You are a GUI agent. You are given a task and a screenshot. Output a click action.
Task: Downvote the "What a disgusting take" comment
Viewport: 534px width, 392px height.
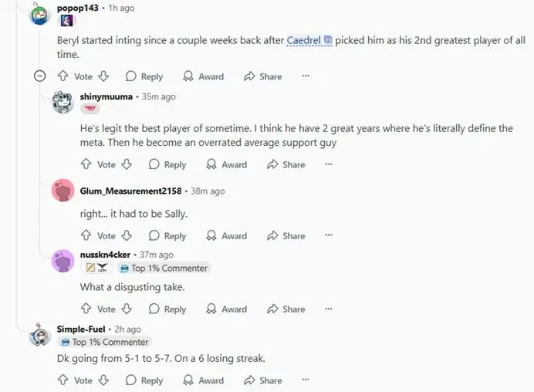pos(127,309)
